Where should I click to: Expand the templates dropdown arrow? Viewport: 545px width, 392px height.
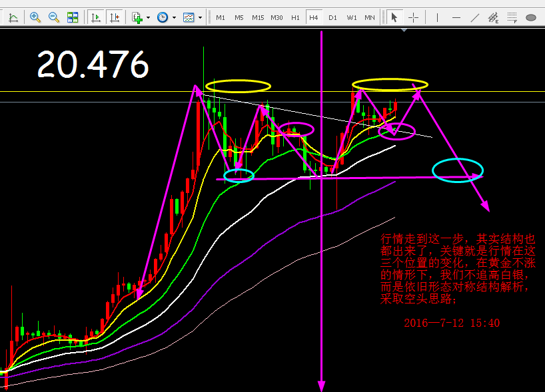point(200,17)
